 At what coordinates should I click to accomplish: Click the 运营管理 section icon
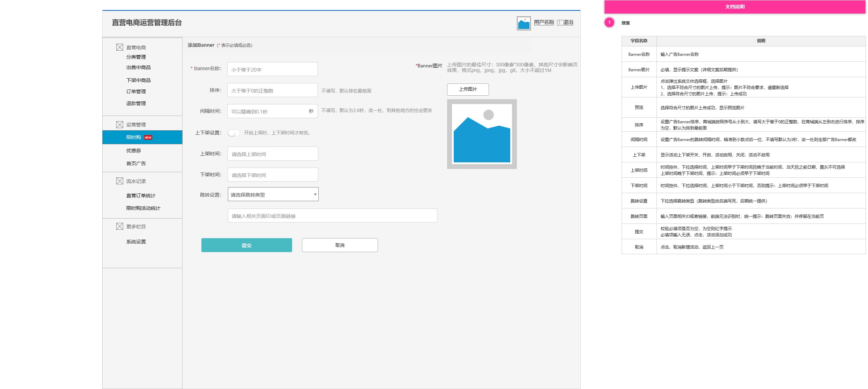(x=119, y=125)
